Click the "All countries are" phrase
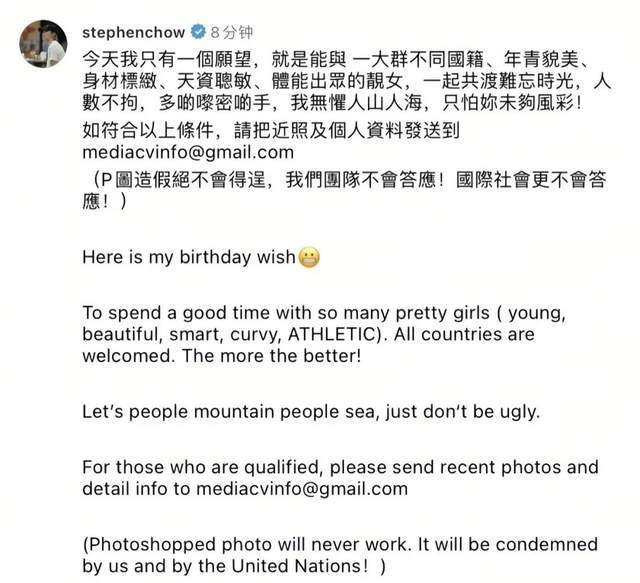The image size is (640, 583). (x=464, y=334)
